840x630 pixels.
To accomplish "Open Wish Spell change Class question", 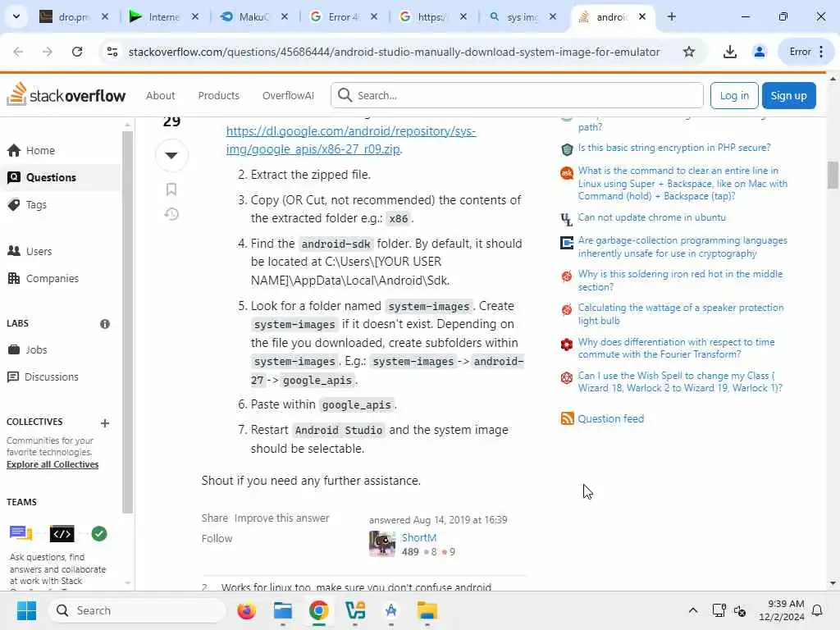I will pos(680,381).
